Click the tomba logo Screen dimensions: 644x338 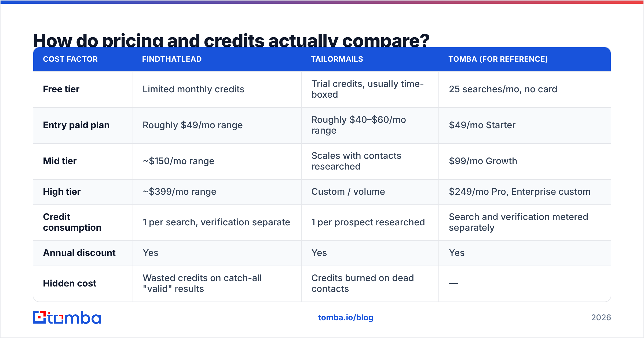click(67, 317)
